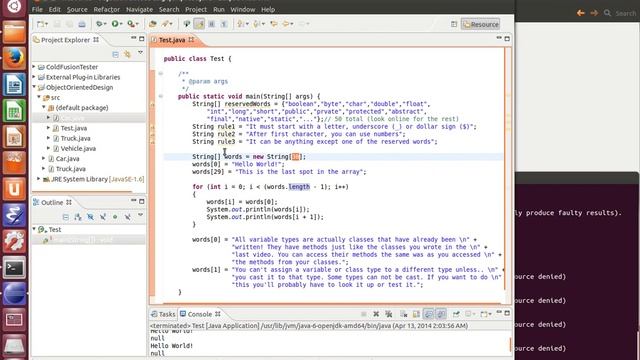Expand JRE System Library node
The image size is (640, 360).
pyautogui.click(x=39, y=179)
